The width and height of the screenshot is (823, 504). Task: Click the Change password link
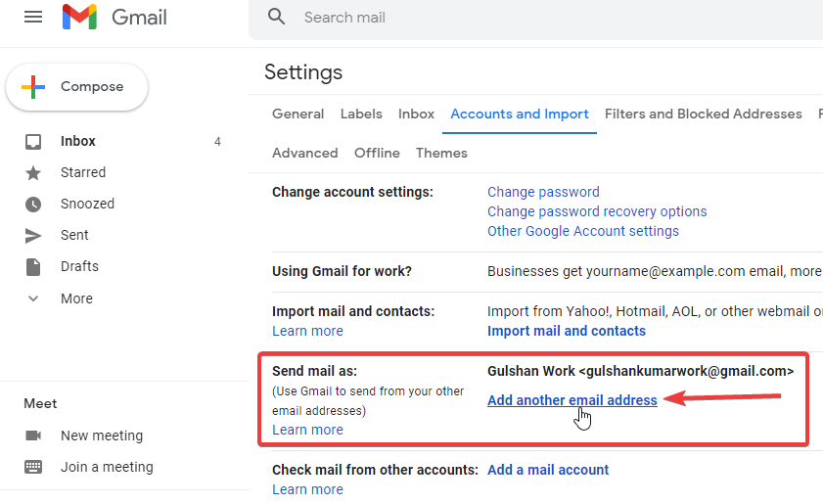(x=543, y=192)
